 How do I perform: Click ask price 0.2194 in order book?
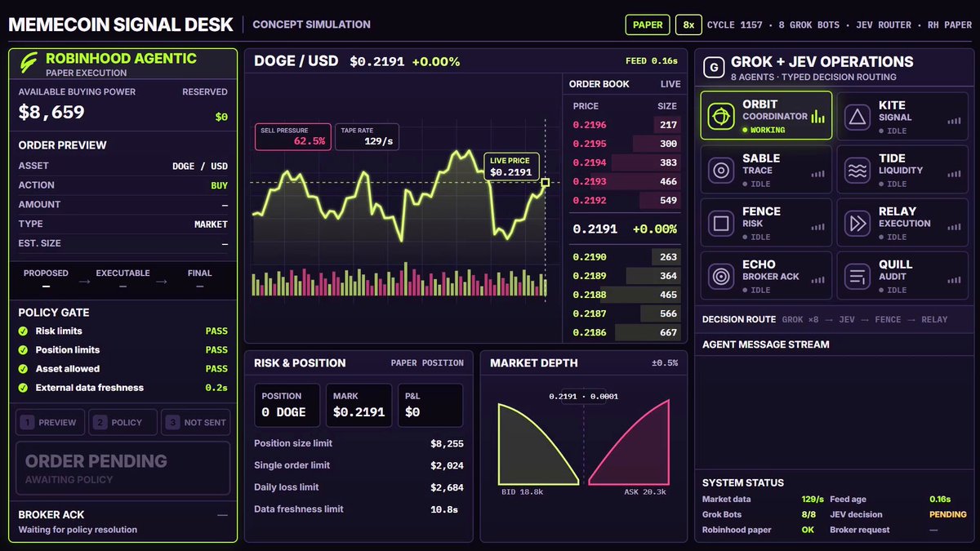point(590,162)
